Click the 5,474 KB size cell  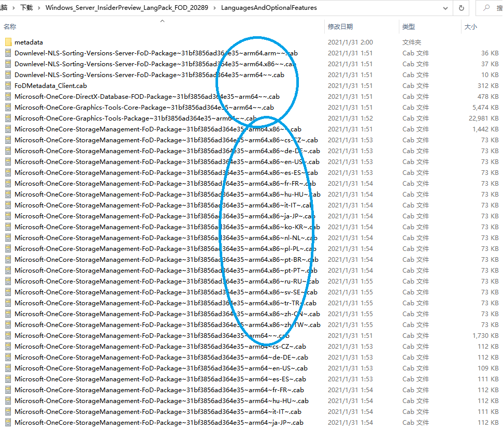tap(486, 108)
